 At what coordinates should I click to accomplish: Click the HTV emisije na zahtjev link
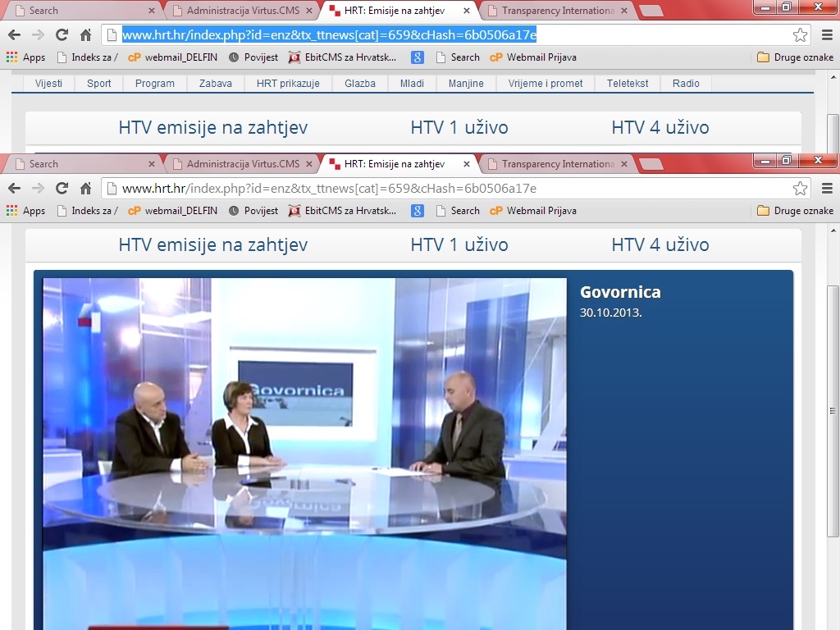coord(213,244)
